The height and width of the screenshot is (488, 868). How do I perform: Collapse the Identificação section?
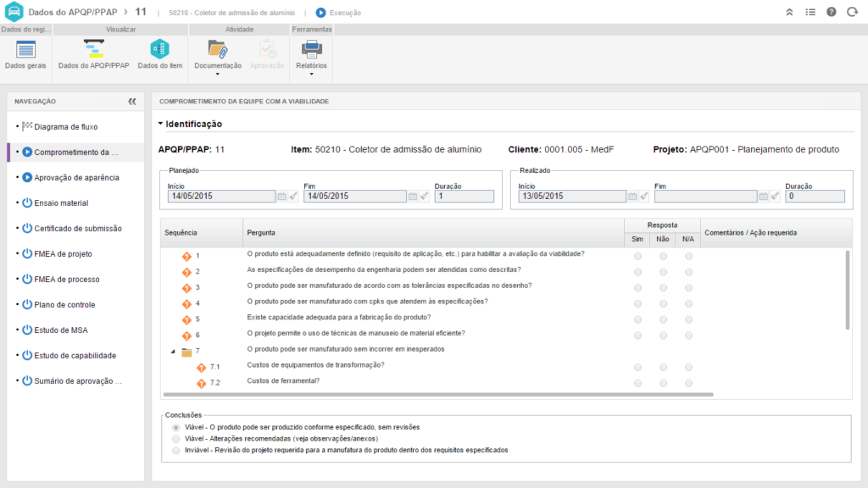point(161,124)
